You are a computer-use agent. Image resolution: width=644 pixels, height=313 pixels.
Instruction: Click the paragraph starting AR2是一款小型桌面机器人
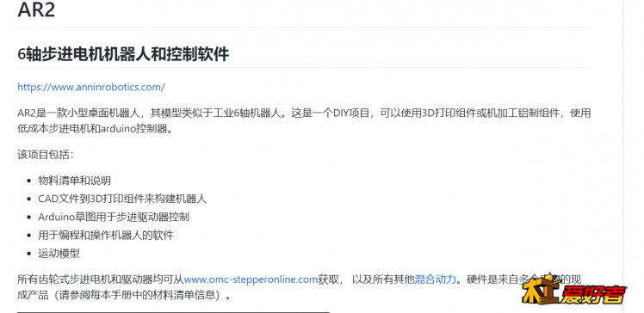(304, 121)
